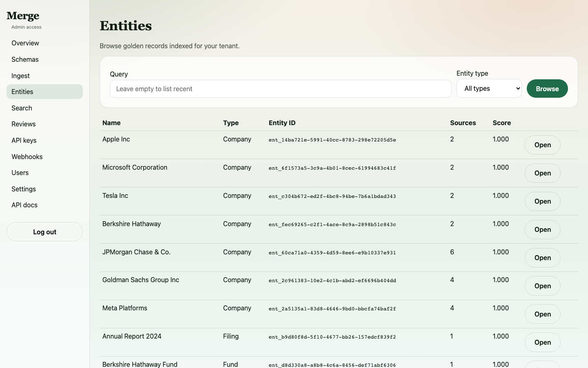Click the sources count 6 for JPMorgan
Image resolution: width=588 pixels, height=368 pixels.
[452, 252]
